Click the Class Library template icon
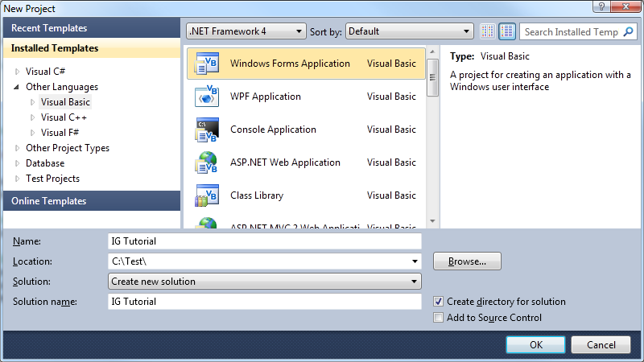This screenshot has height=362, width=644. 207,195
